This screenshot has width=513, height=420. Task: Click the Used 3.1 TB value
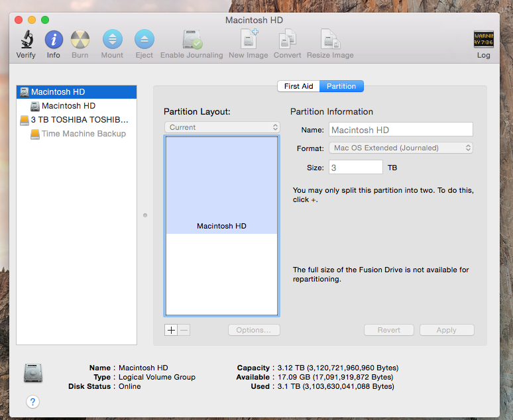[335, 386]
